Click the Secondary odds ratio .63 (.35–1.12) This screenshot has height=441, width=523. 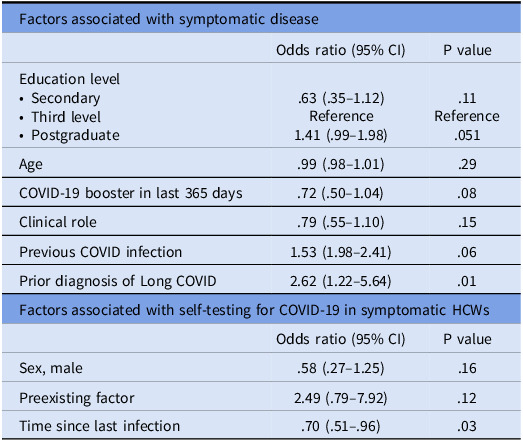[341, 98]
